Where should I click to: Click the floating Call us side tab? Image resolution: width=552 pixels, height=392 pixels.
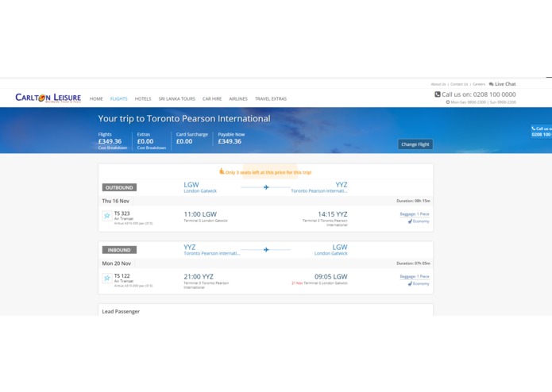pyautogui.click(x=541, y=131)
